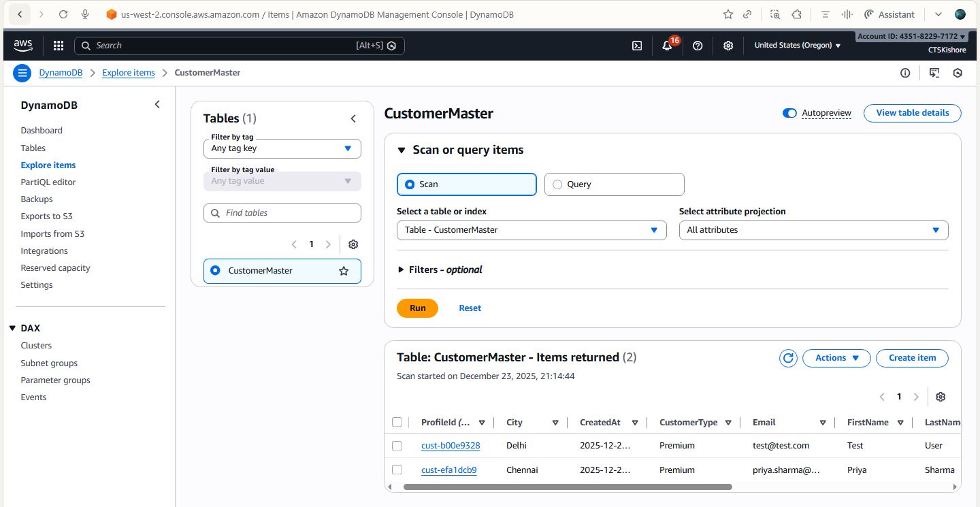This screenshot has height=507, width=980.
Task: Check the box for cust-b00e9328 row
Action: pyautogui.click(x=397, y=446)
